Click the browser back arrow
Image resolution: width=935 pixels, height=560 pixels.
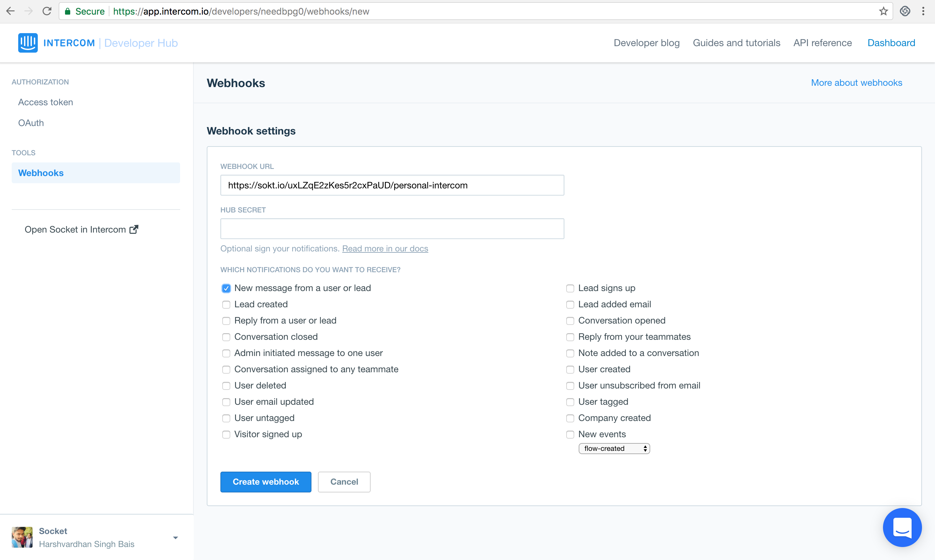point(10,11)
